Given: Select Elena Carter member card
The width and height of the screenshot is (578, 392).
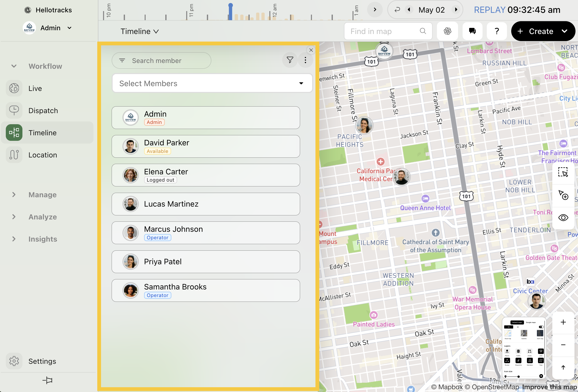Looking at the screenshot, I should pos(206,175).
